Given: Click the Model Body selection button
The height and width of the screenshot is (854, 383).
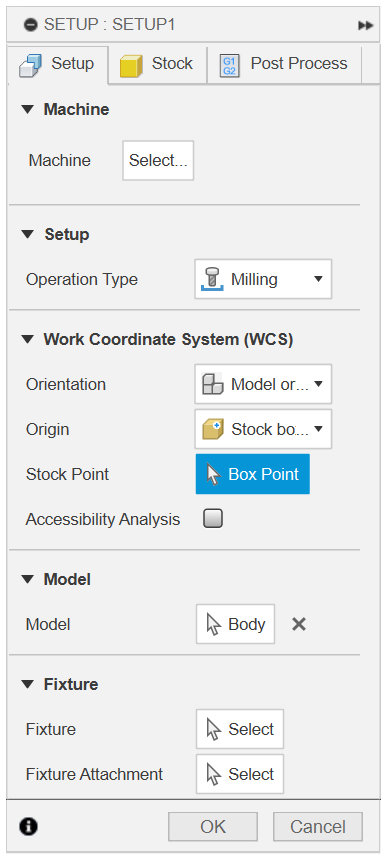Looking at the screenshot, I should [x=235, y=624].
